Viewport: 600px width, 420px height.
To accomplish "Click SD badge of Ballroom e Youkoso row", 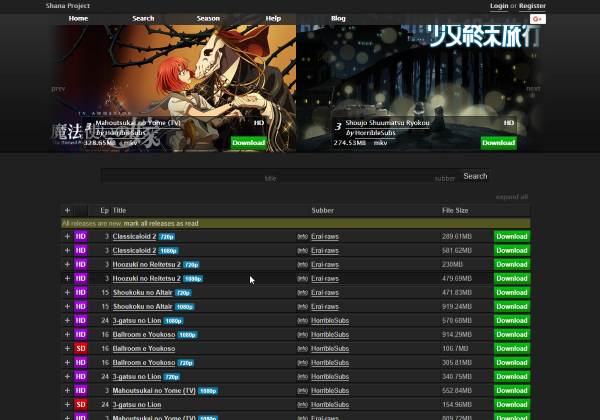I will point(81,348).
